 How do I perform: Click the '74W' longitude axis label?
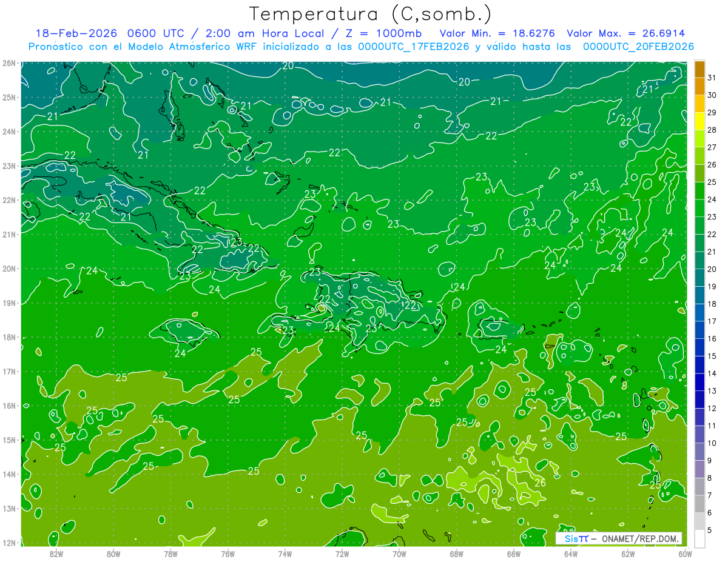(285, 554)
